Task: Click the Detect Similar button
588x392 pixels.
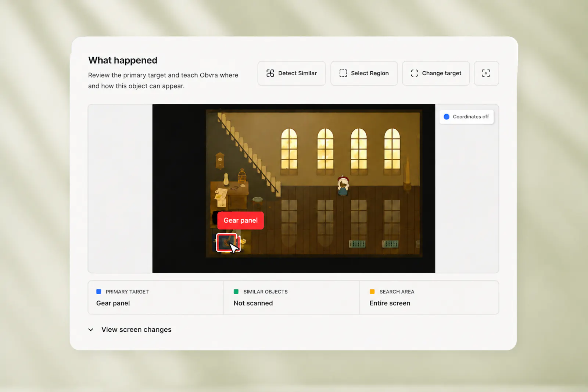Action: (x=291, y=73)
